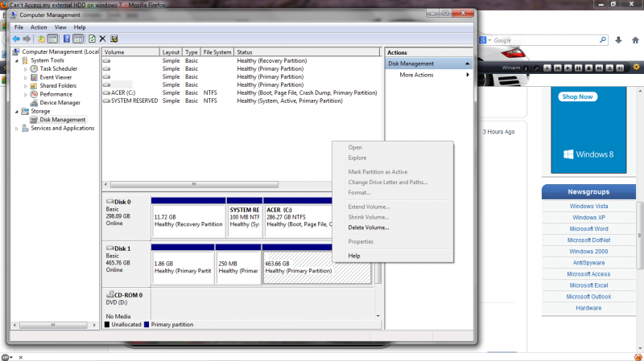Viewport: 644px width, 361px height.
Task: Select the 11.72 GB Recovery Partition on Disk 0
Action: 188,221
